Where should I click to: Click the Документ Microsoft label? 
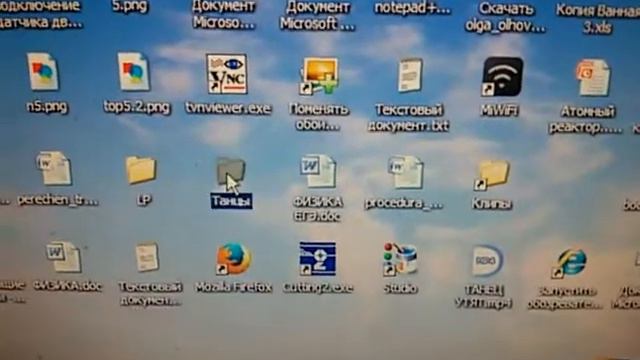click(x=318, y=16)
